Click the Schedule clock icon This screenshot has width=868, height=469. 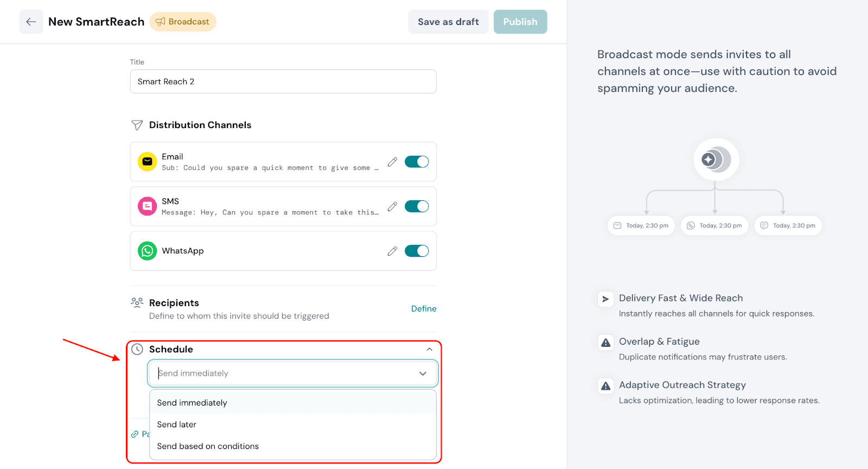(137, 349)
